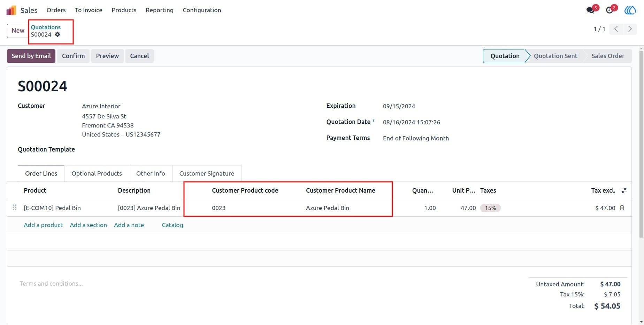Open the user avatar menu
Screen dimensions: 644x325
pyautogui.click(x=630, y=10)
